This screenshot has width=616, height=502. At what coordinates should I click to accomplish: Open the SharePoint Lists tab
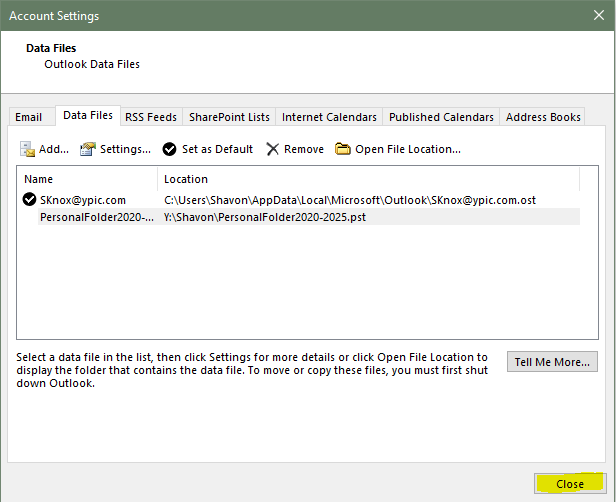click(x=229, y=117)
